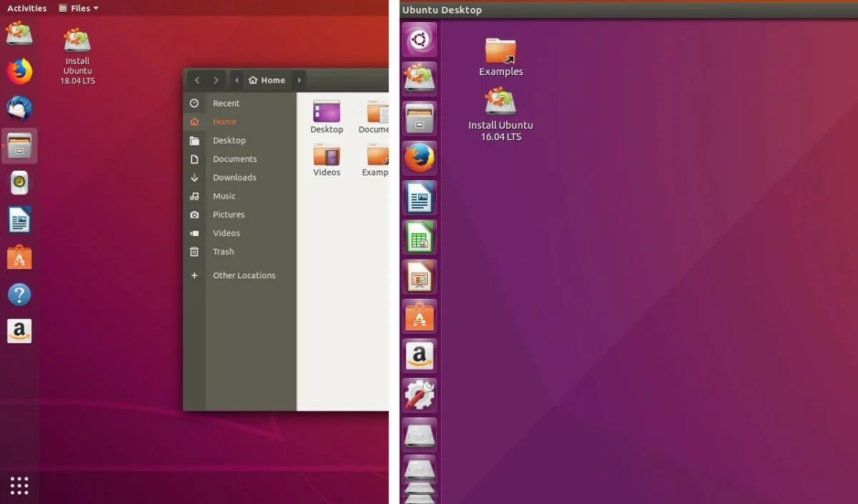Screen dimensions: 858x504
Task: Click Install Ubuntu in the Unity launcher
Action: point(420,79)
